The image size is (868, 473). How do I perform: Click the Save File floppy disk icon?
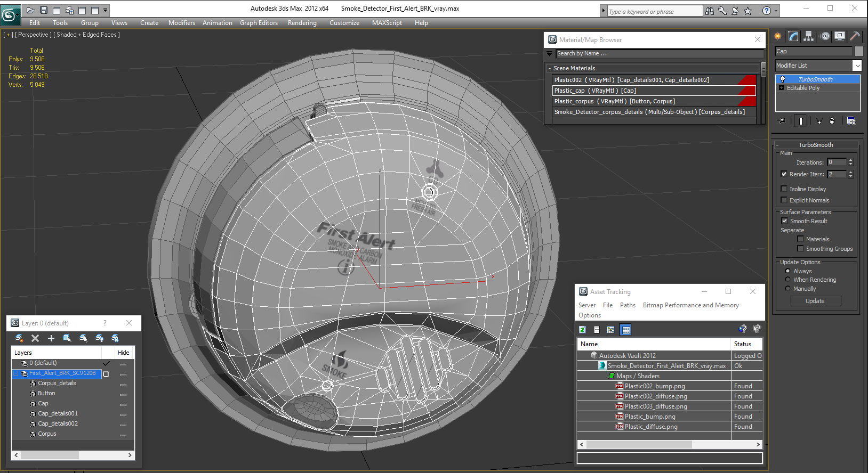click(44, 10)
